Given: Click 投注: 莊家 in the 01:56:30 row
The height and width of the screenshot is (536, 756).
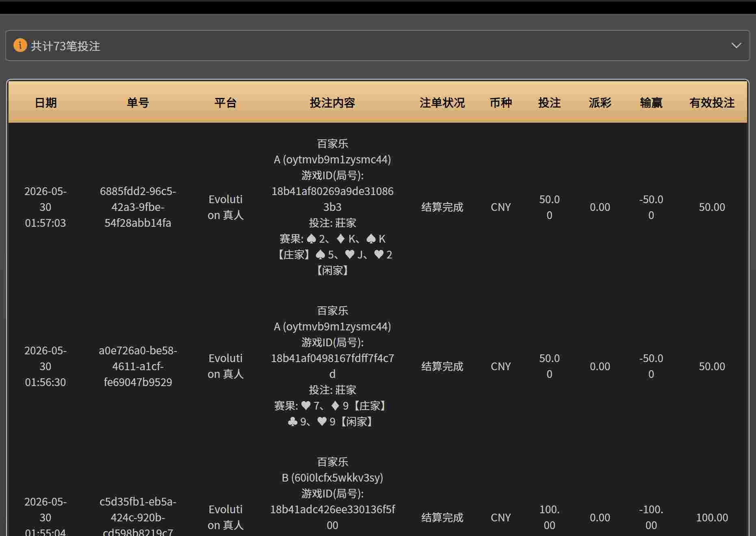Looking at the screenshot, I should tap(332, 390).
